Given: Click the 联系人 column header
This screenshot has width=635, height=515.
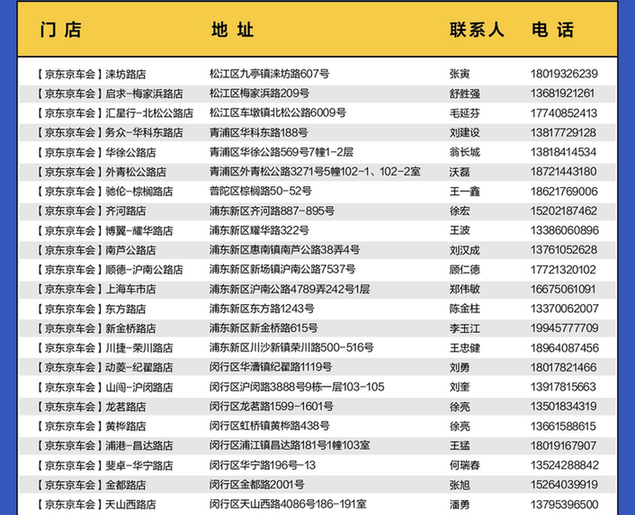Looking at the screenshot, I should pos(477,30).
